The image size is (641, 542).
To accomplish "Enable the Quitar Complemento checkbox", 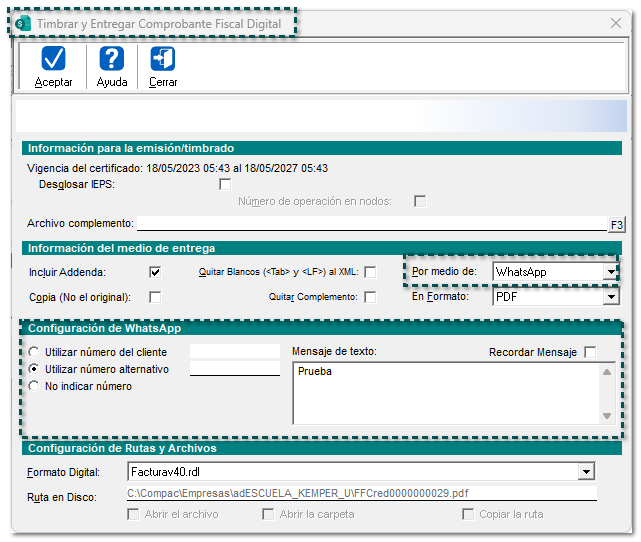I will pos(370,297).
